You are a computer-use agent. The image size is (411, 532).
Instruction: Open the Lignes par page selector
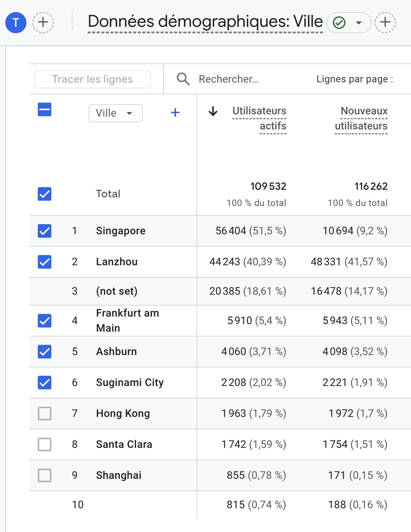(354, 79)
